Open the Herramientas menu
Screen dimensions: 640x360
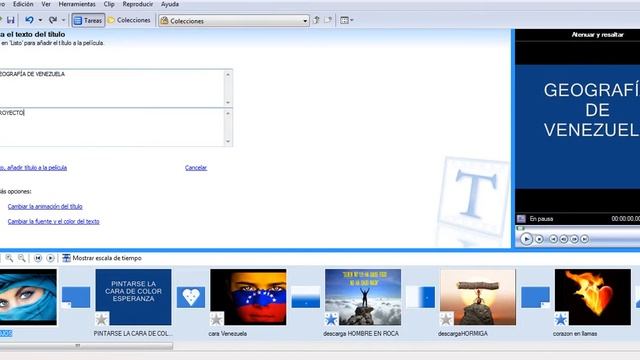[x=77, y=4]
